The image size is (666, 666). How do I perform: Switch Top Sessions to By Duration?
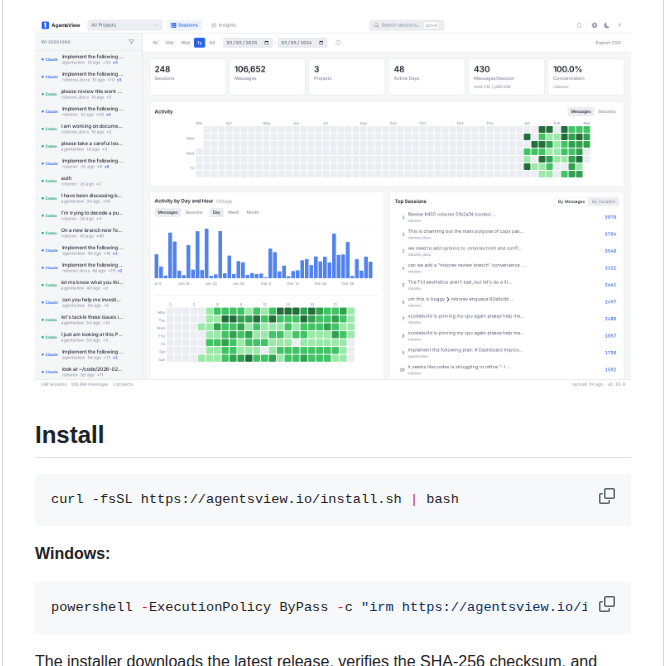[603, 201]
